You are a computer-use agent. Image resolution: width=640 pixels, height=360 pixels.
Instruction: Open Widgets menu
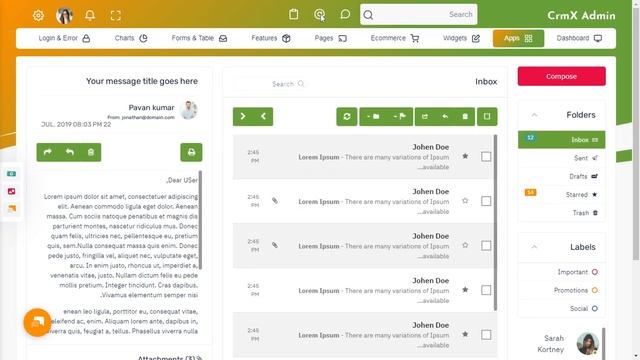tap(461, 38)
